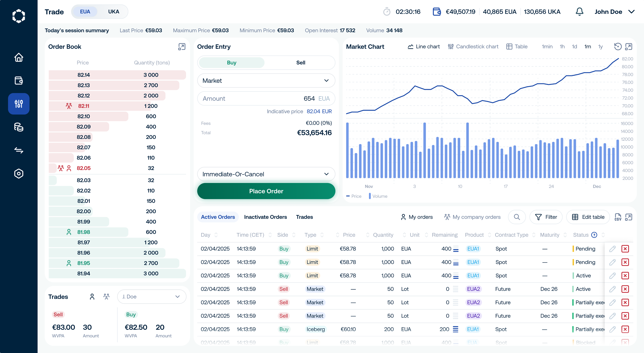This screenshot has width=644, height=353.
Task: Switch to the Trades tab
Action: pos(304,217)
